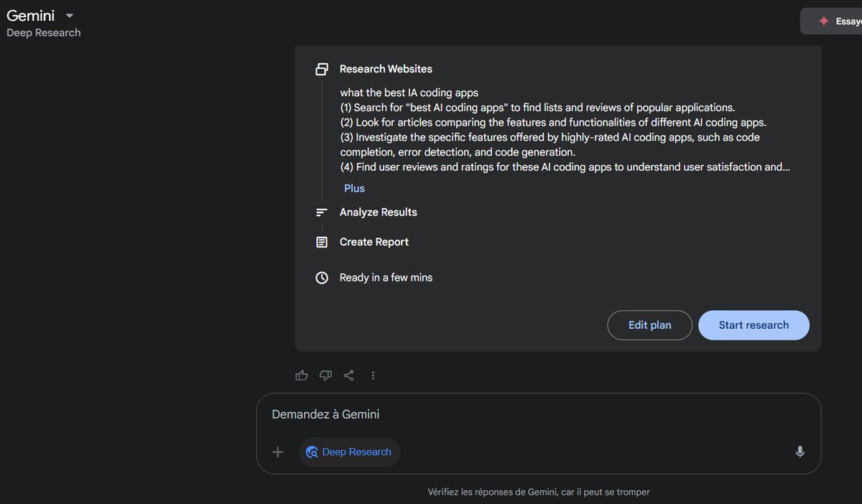Click the share response icon
Viewport: 862px width, 504px height.
coord(349,375)
